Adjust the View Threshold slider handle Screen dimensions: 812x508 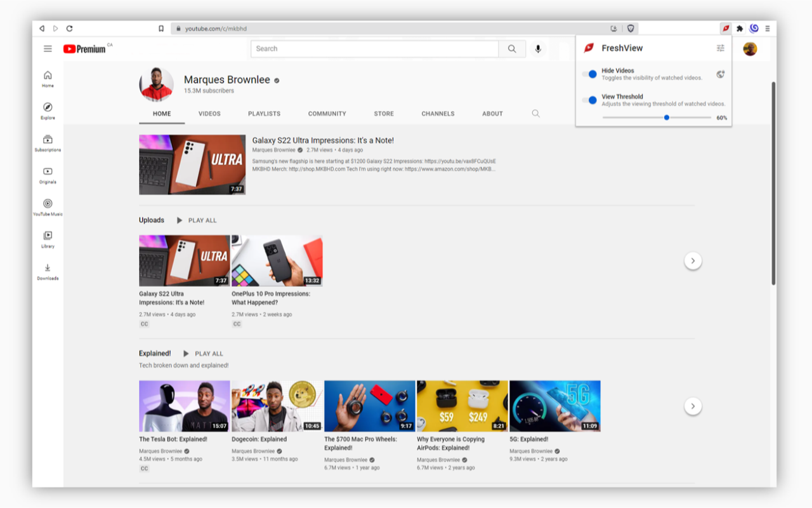point(667,117)
